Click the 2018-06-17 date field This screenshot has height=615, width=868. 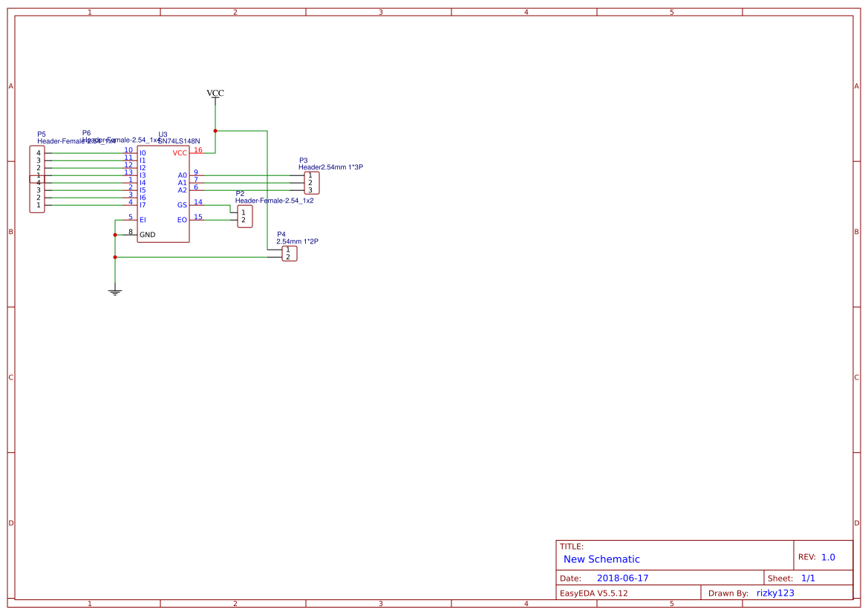pyautogui.click(x=622, y=576)
